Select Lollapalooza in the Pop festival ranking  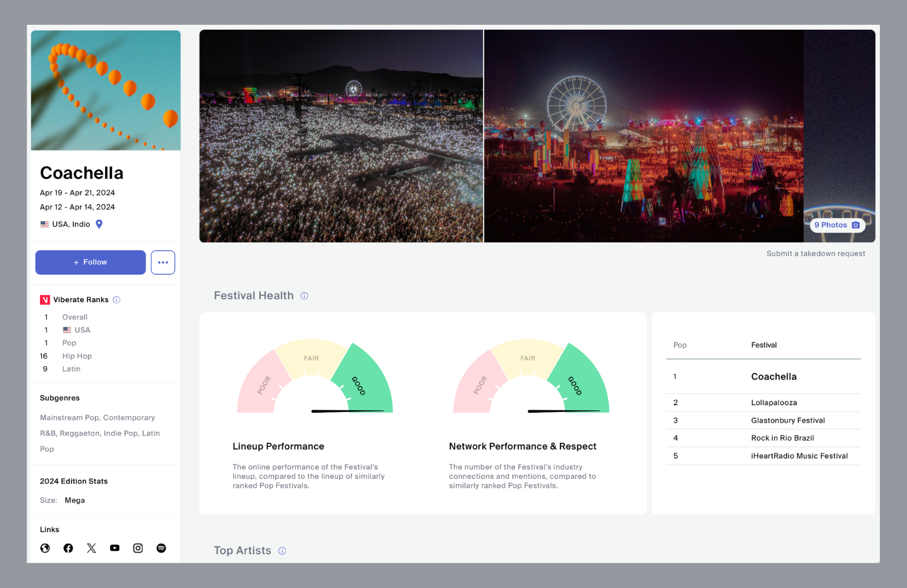pos(774,403)
